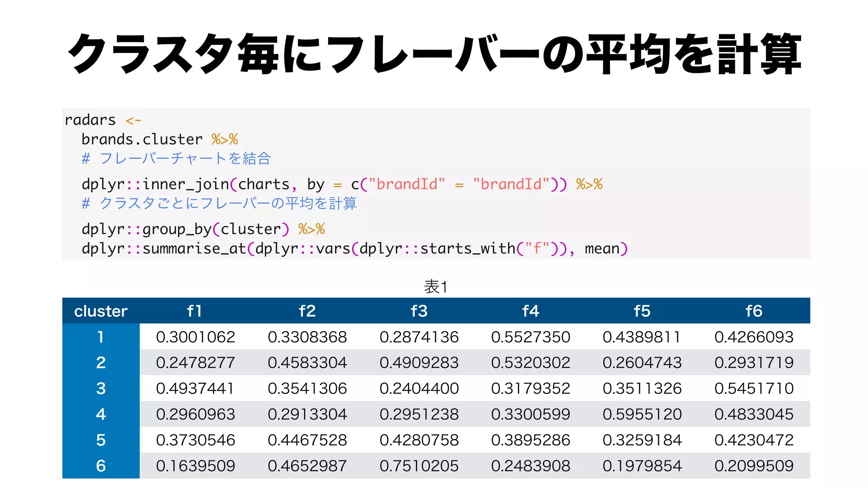This screenshot has width=868, height=488.
Task: Select cluster row label 1
Action: point(101,337)
